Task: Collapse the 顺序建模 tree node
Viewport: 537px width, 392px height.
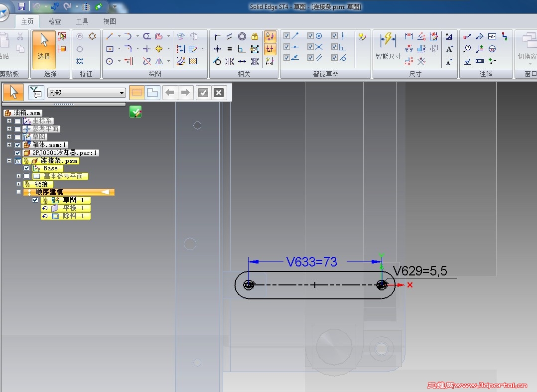Action: click(18, 192)
